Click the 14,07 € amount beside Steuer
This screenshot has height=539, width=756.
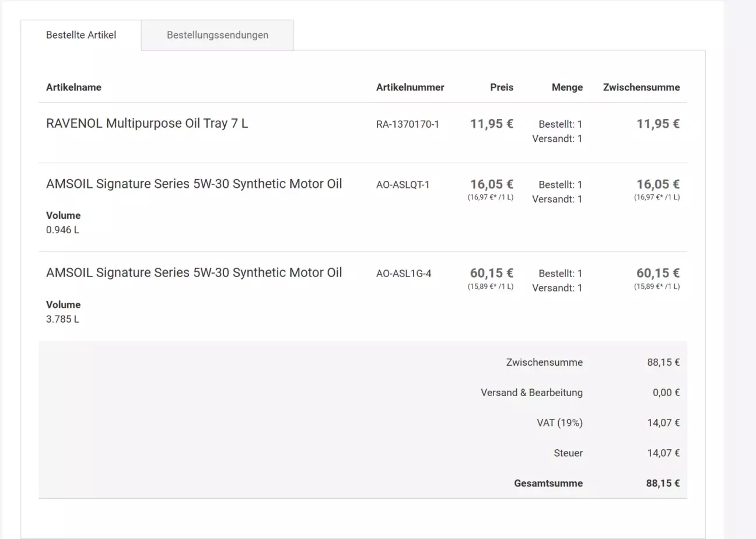(663, 453)
